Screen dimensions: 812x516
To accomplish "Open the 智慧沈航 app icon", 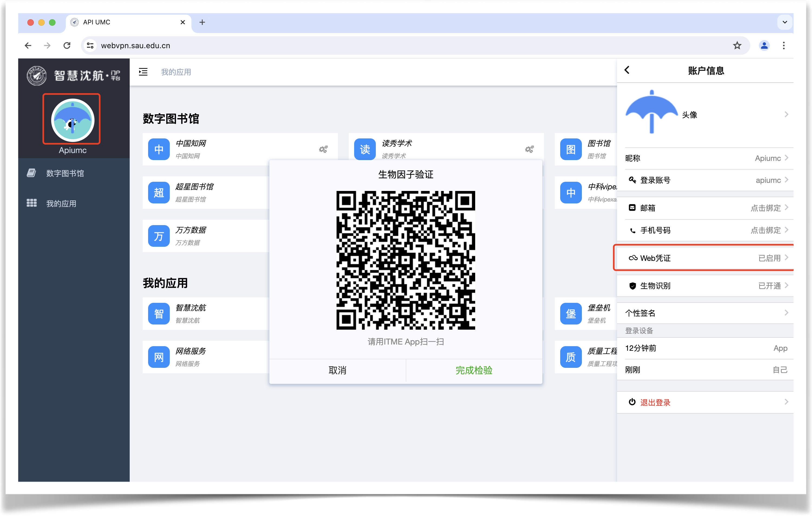I will pos(158,314).
